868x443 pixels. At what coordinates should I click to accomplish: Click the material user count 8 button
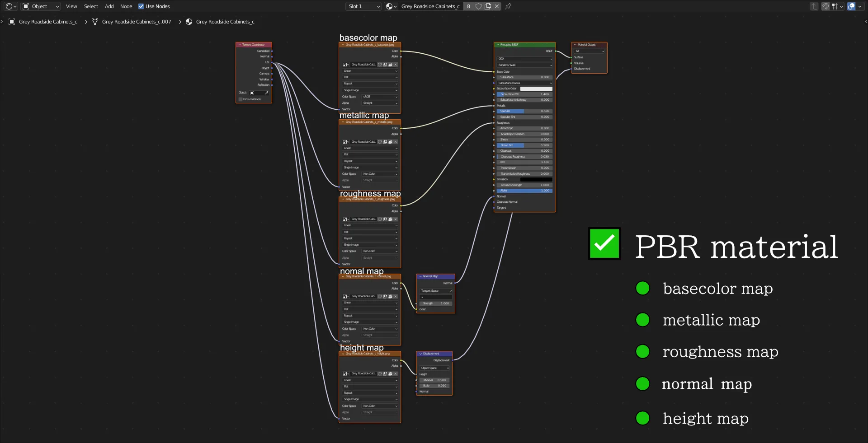tap(468, 6)
